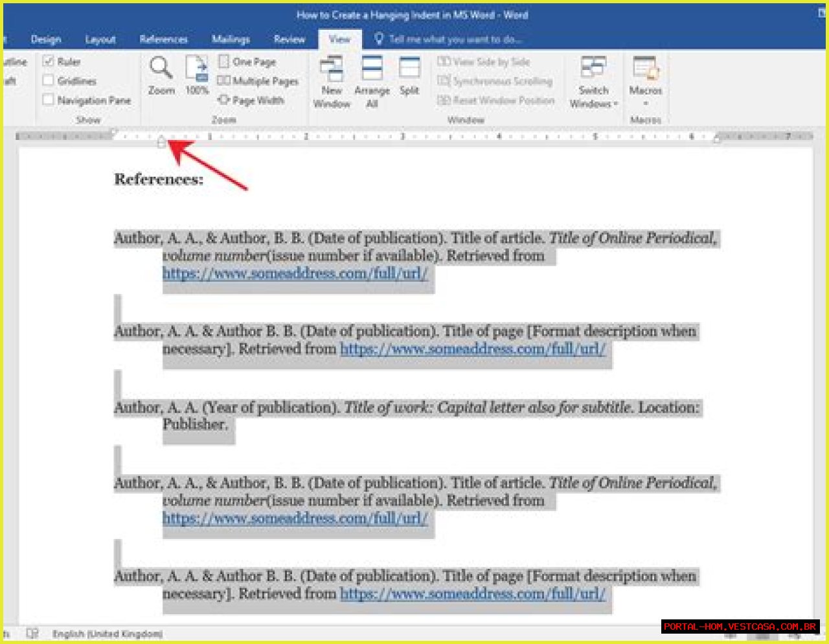The height and width of the screenshot is (644, 829).
Task: Open the Mailings ribbon tab
Action: (231, 40)
